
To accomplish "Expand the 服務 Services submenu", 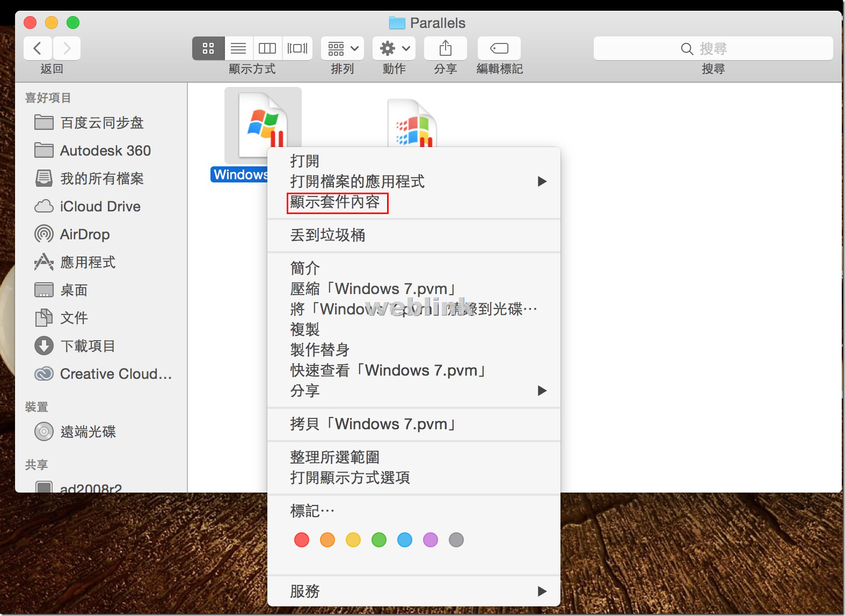I will coord(414,591).
